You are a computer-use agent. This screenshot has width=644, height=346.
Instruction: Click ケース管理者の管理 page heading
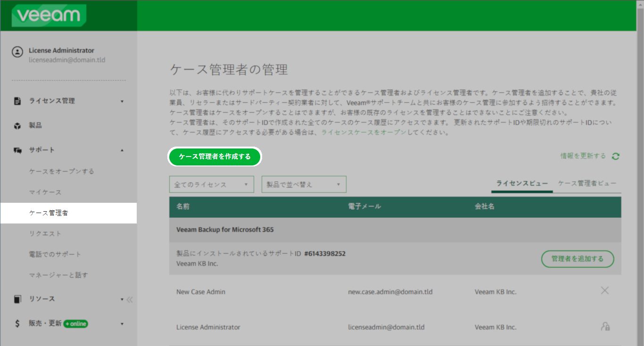point(229,70)
